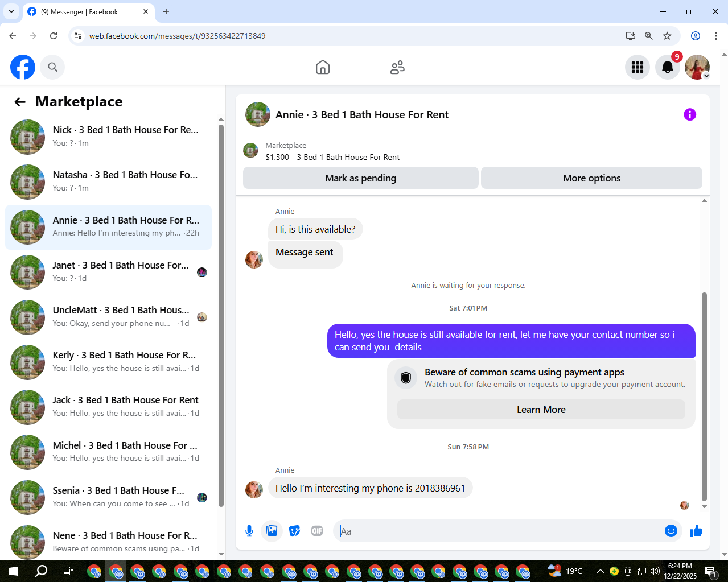This screenshot has width=728, height=582.
Task: Open the volume control tray icon
Action: (655, 571)
